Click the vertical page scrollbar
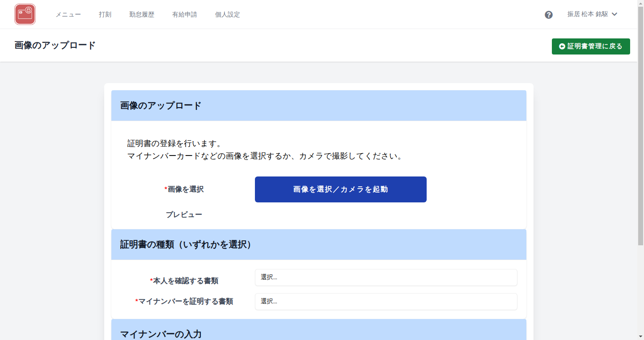Screen dimensions: 644x340 (x=640, y=125)
